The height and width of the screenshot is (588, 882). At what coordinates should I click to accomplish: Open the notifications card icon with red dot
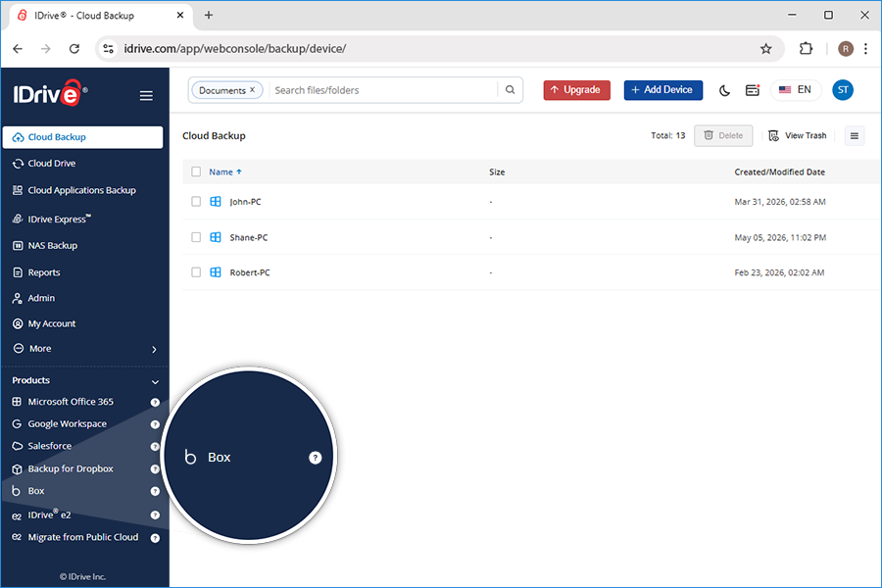[753, 90]
